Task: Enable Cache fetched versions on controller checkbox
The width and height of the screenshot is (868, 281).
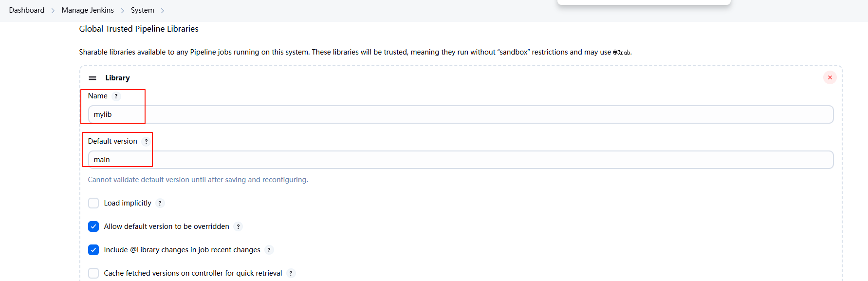Action: (93, 273)
